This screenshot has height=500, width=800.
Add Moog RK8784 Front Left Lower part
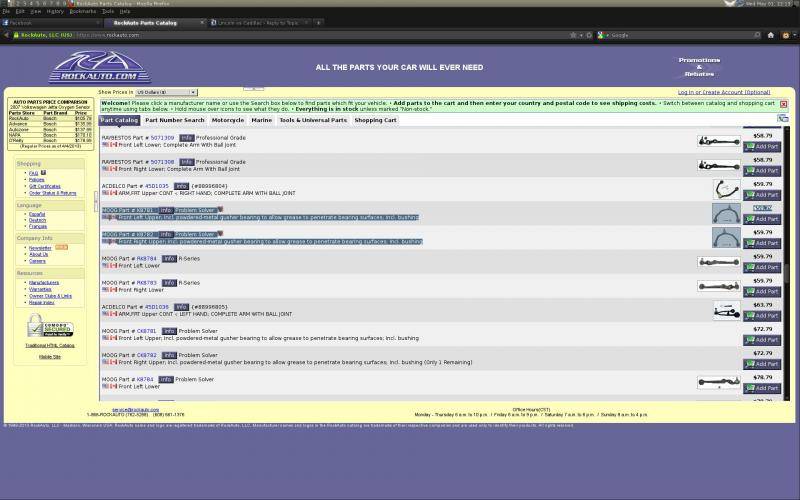click(762, 267)
